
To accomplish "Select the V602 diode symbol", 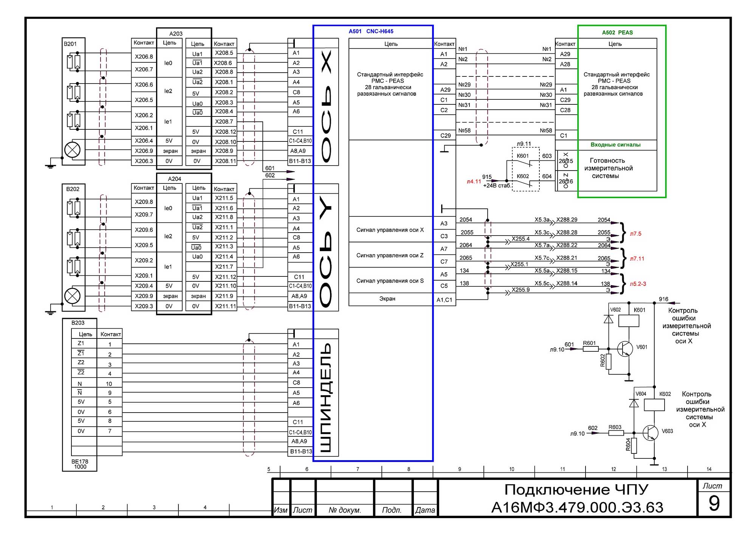I will [x=609, y=320].
